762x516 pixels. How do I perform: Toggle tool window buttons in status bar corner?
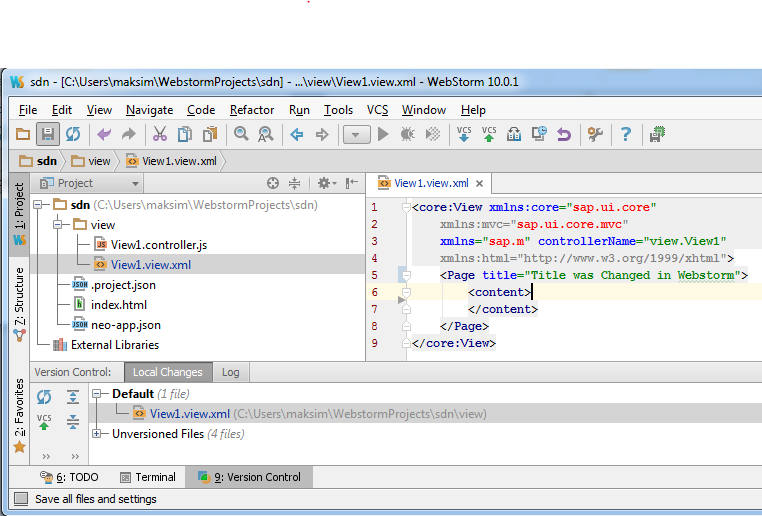point(20,499)
